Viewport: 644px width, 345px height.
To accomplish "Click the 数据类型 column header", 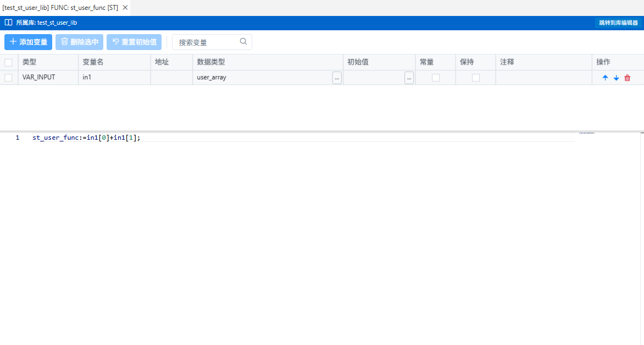I will tap(268, 62).
